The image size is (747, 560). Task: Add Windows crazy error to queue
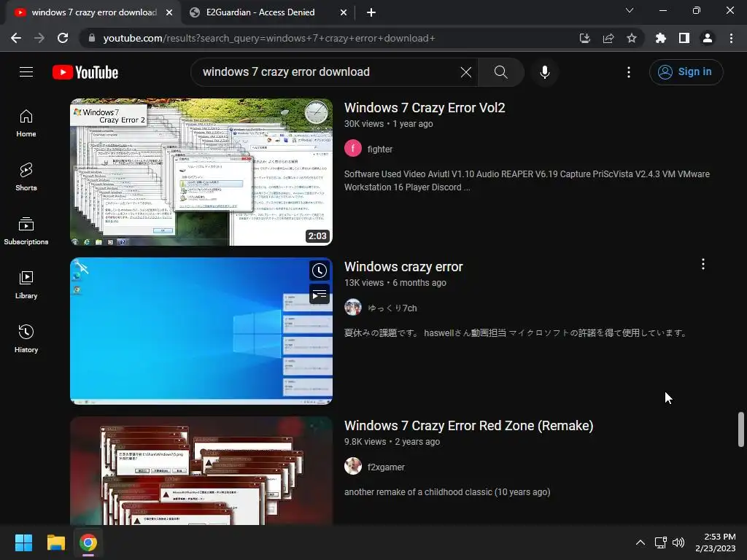320,294
